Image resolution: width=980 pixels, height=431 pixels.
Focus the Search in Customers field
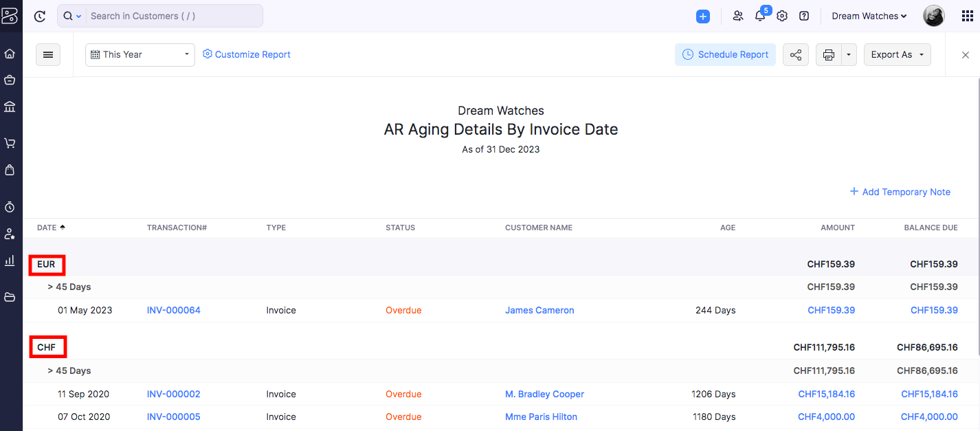[x=175, y=16]
